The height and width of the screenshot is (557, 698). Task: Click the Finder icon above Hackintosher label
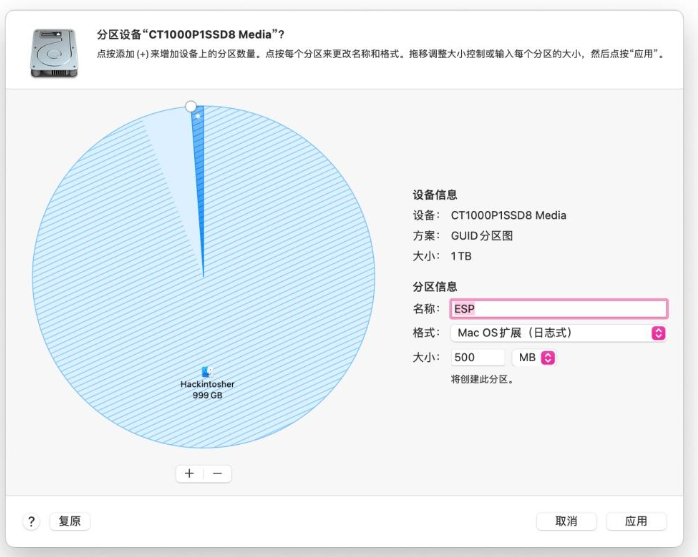(207, 372)
